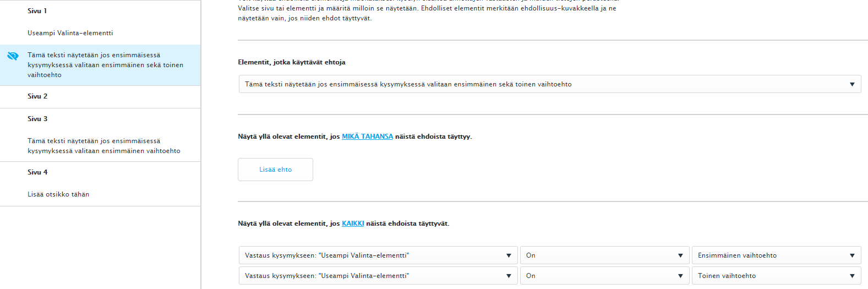Image resolution: width=868 pixels, height=289 pixels.
Task: Open the 'Toinen vaihtoehto' value dropdown
Action: pos(776,276)
